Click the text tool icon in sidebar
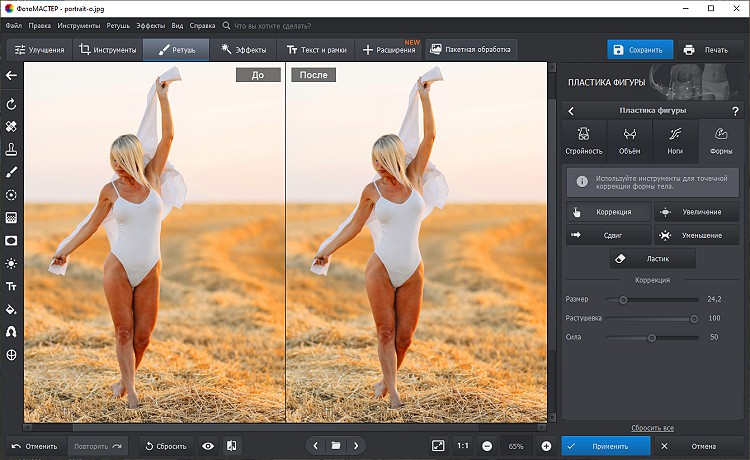750x460 pixels. pyautogui.click(x=11, y=286)
